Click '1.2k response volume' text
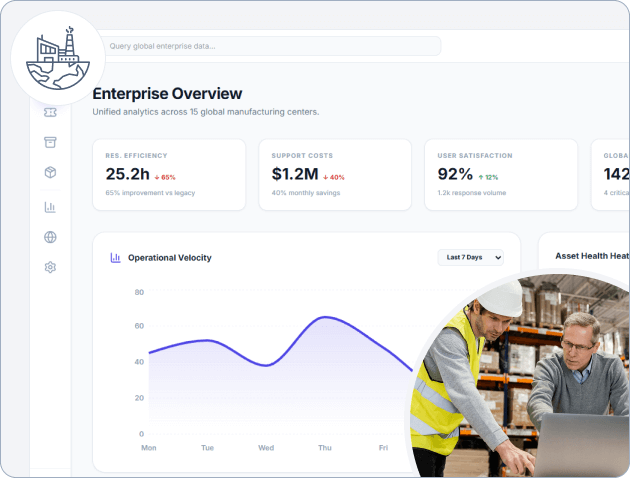 point(472,193)
